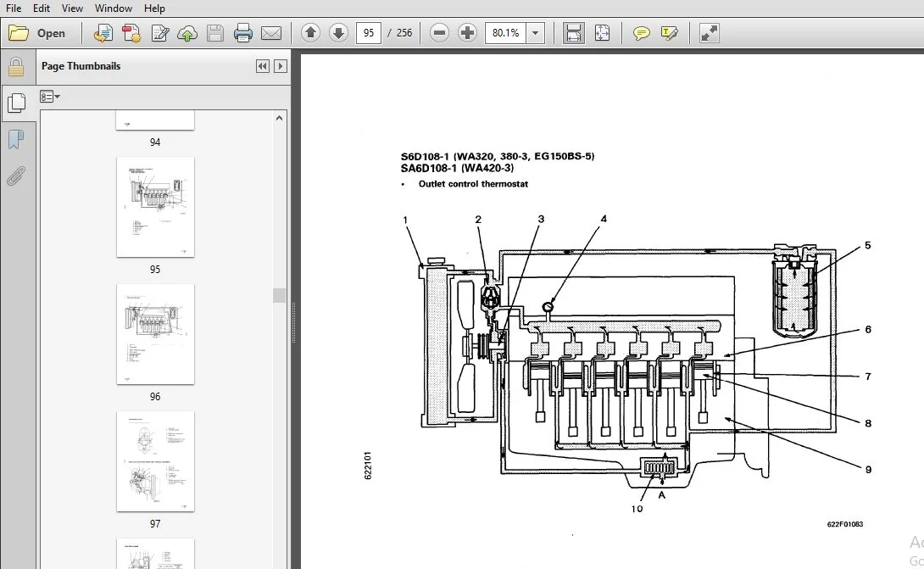Click the 'Page Thumbnails' panel title
The width and height of the screenshot is (924, 569).
[x=81, y=66]
